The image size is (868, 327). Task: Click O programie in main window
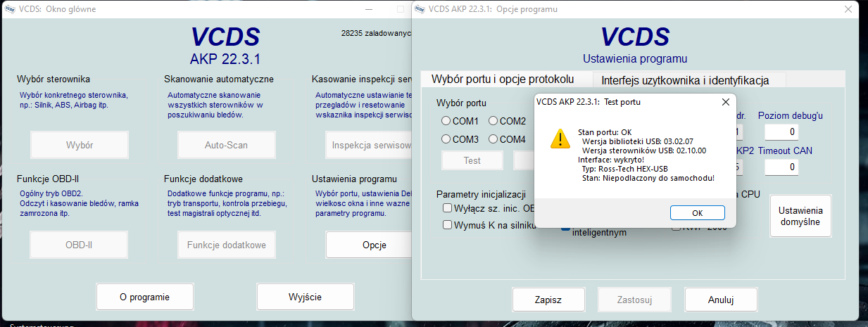(x=144, y=297)
